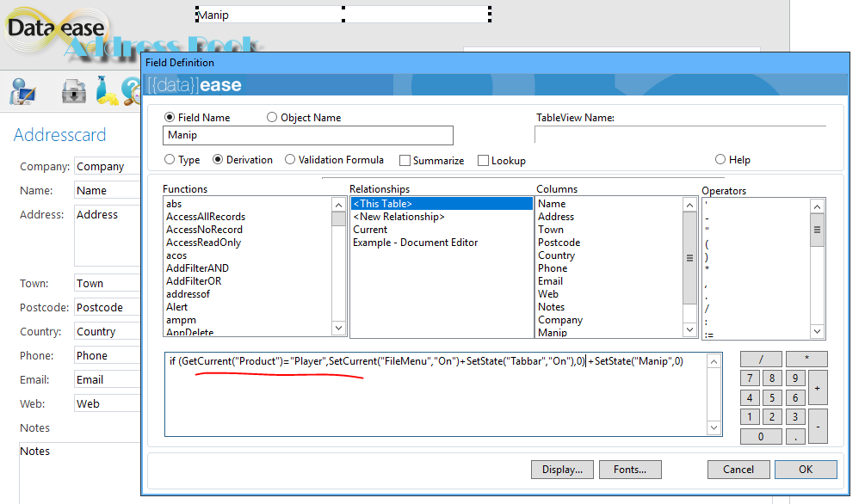The image size is (865, 504).
Task: Select Country in the Columns list
Action: point(557,255)
